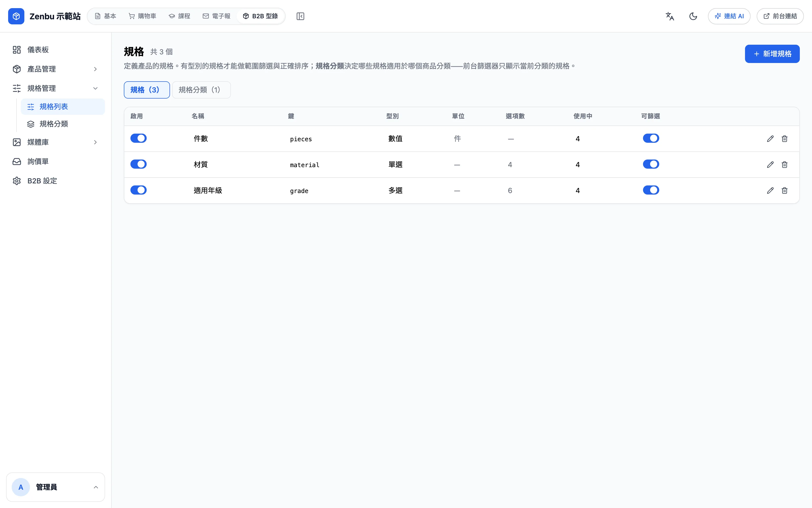Toggle 可篩選 switch for 件數
812x508 pixels.
(x=651, y=138)
